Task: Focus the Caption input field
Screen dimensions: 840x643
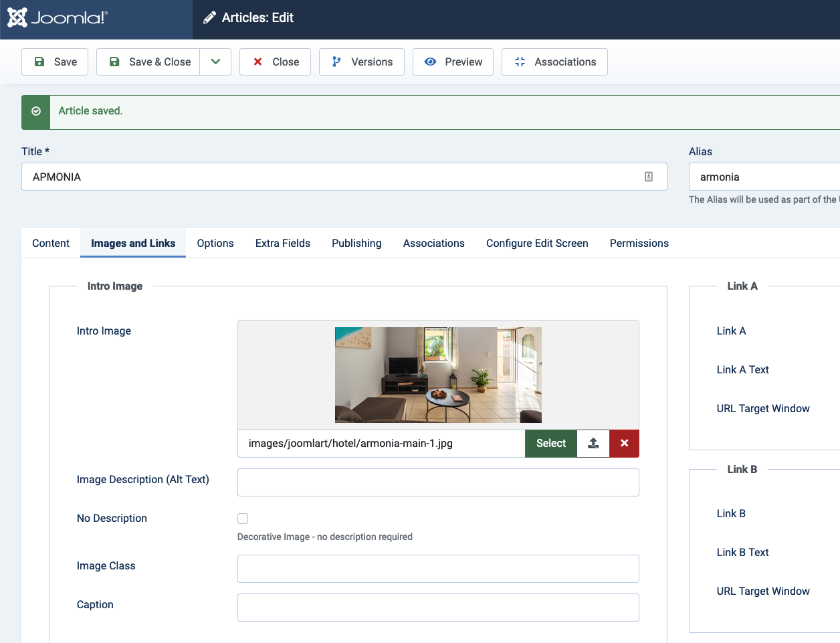Action: click(438, 608)
